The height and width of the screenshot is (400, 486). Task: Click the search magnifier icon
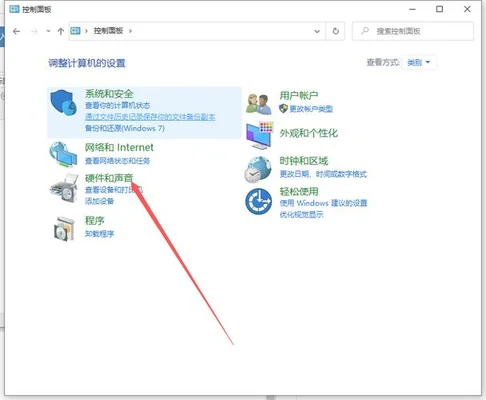pyautogui.click(x=365, y=31)
